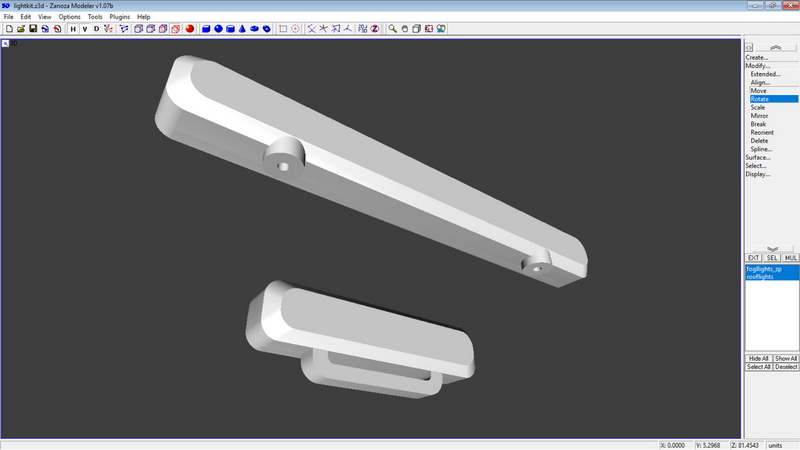The width and height of the screenshot is (800, 450).
Task: Expand the Create... command group
Action: (757, 57)
